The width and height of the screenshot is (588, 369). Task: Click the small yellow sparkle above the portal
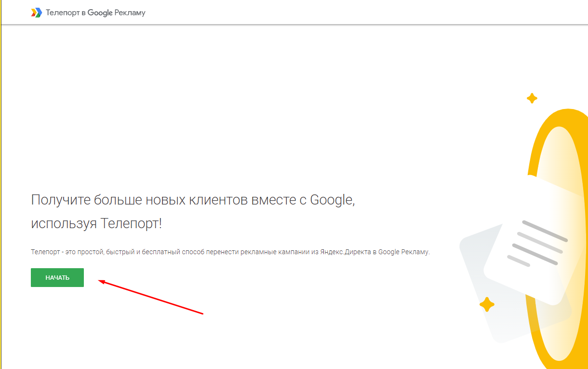click(x=532, y=98)
